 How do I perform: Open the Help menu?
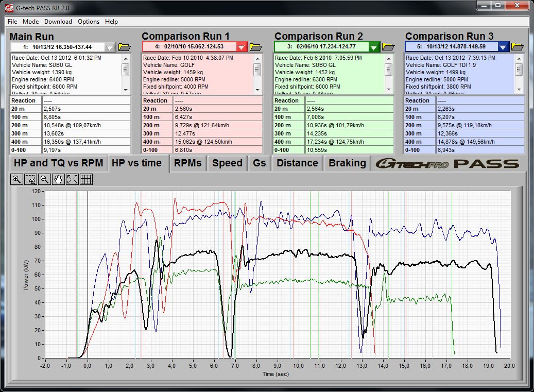click(111, 22)
